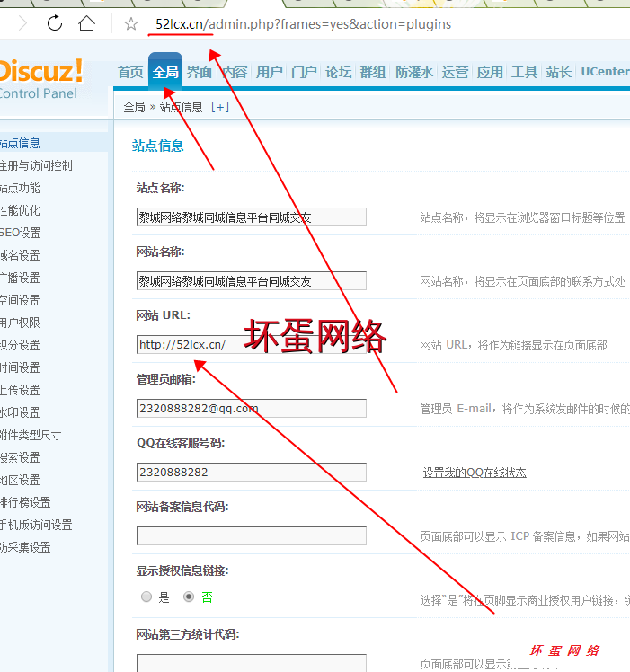Open the 设置我的QQ在线状态 link

coord(475,473)
